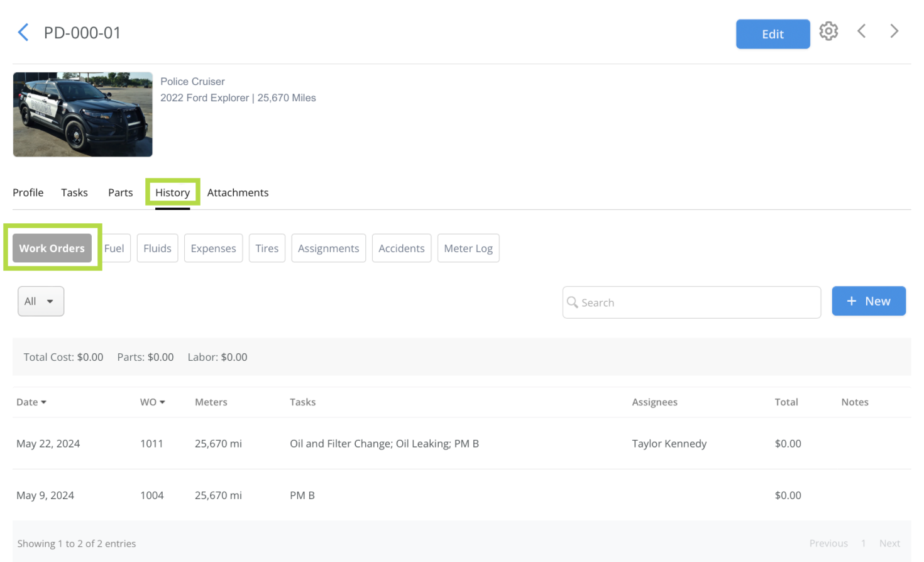Click the PD-000-01 vehicle title
Screen dimensions: 924x562
[82, 33]
